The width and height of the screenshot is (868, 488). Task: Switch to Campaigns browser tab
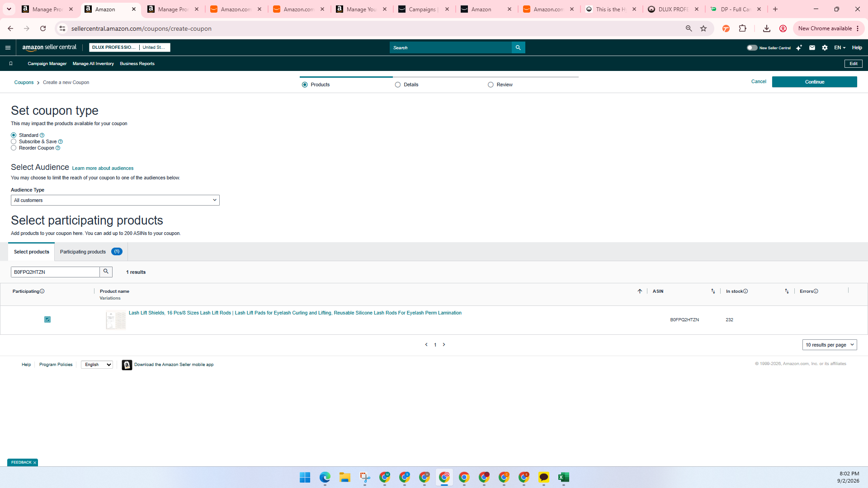[x=424, y=9]
